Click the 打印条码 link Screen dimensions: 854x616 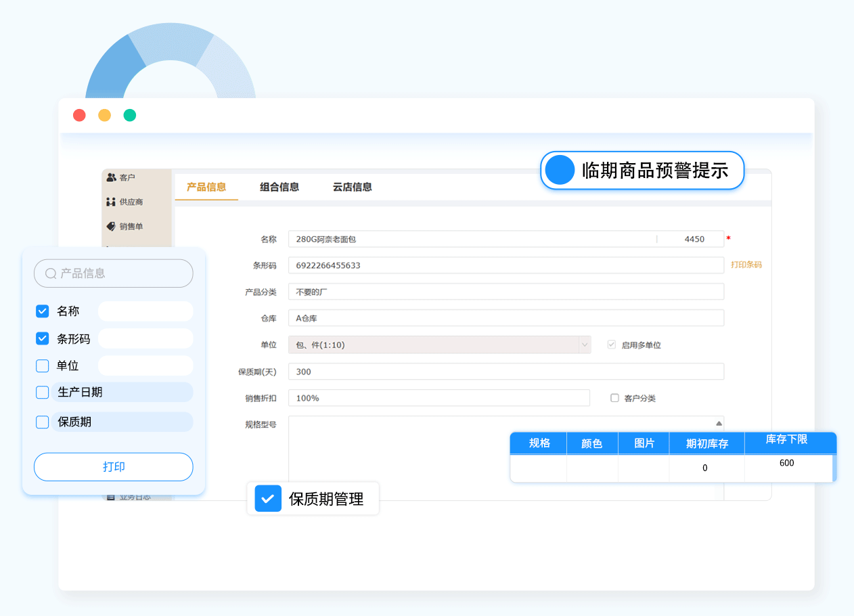click(746, 265)
